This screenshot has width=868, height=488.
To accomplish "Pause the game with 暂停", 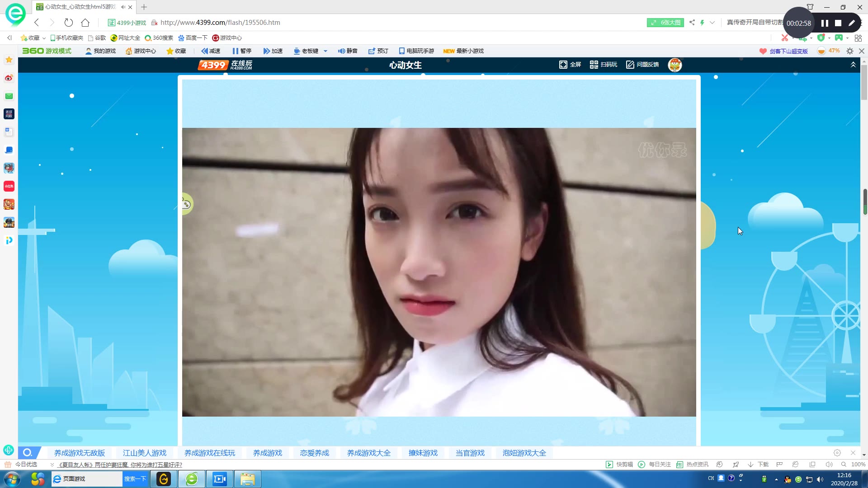I will [242, 51].
